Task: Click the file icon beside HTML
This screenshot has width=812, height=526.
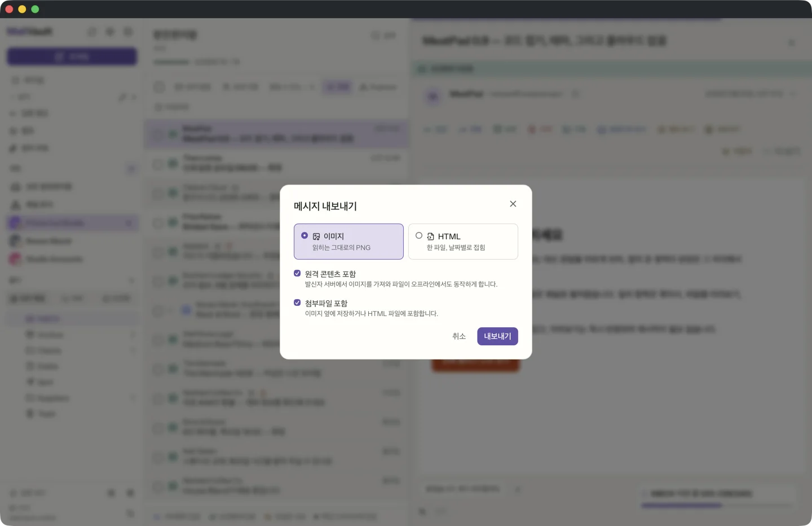Action: (x=431, y=236)
